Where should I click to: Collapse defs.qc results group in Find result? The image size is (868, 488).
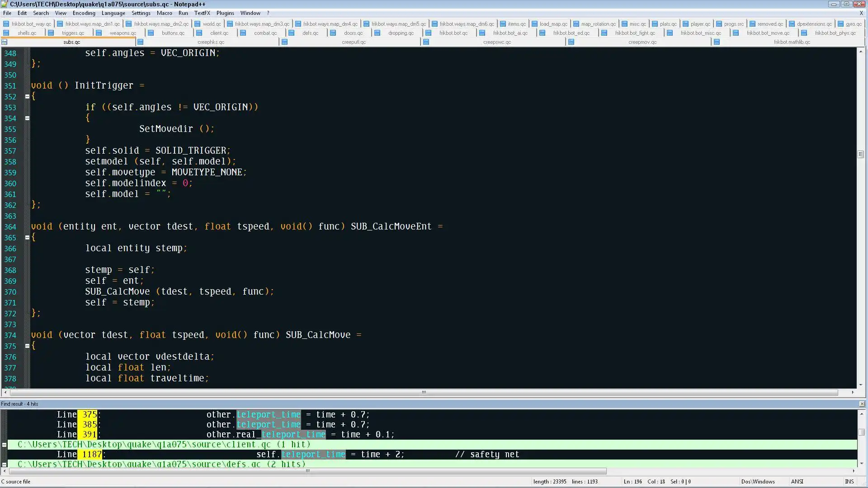click(x=4, y=464)
